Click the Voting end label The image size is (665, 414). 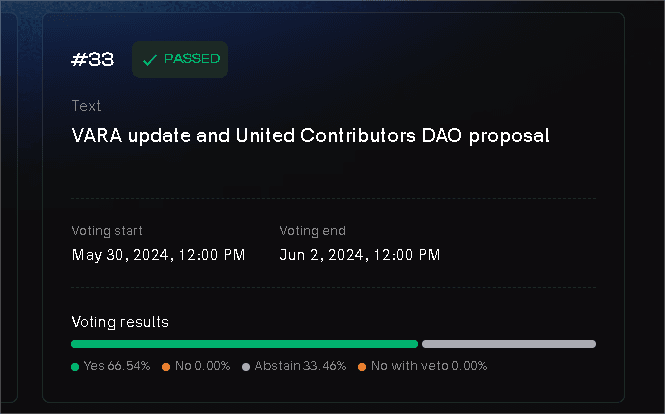click(313, 231)
